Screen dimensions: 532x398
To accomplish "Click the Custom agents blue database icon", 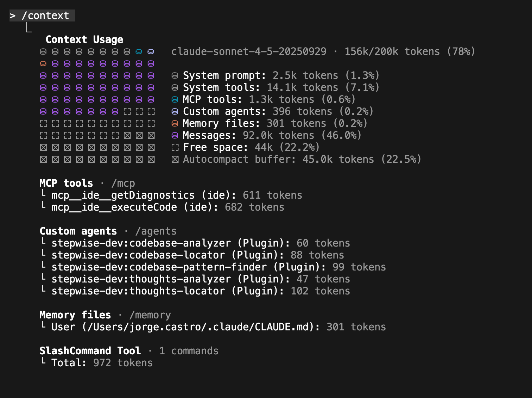I will click(175, 111).
